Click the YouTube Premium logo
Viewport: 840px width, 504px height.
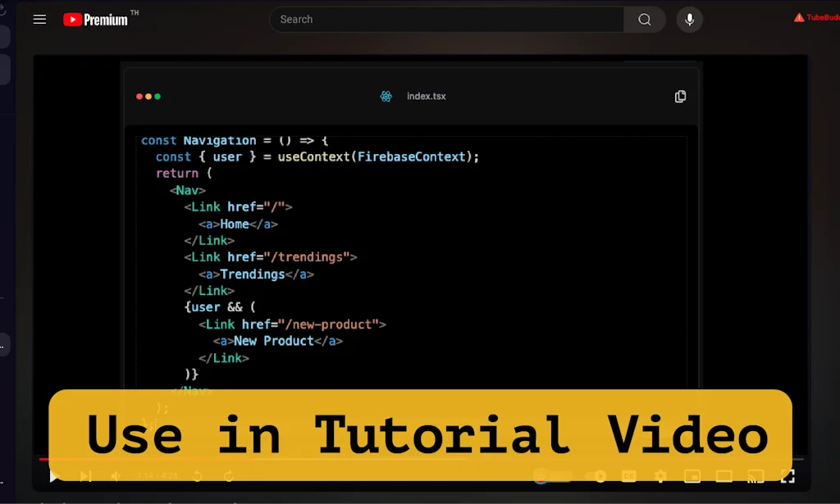97,19
